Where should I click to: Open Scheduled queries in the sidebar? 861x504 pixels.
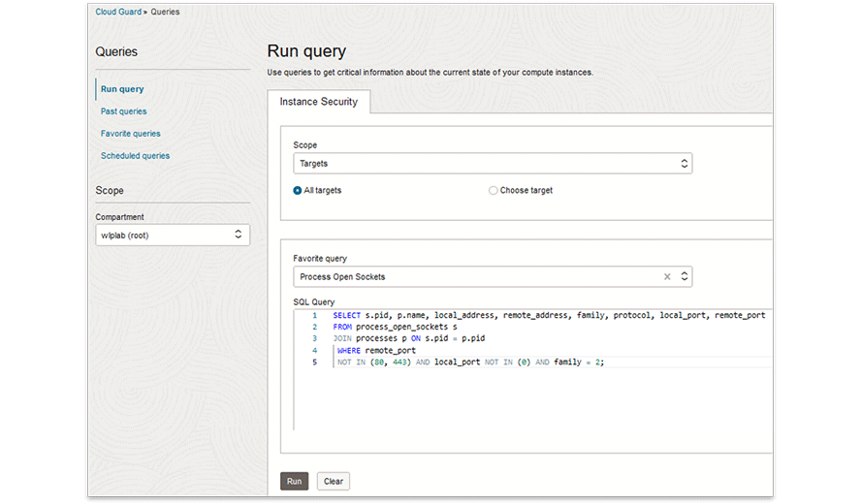(x=135, y=156)
